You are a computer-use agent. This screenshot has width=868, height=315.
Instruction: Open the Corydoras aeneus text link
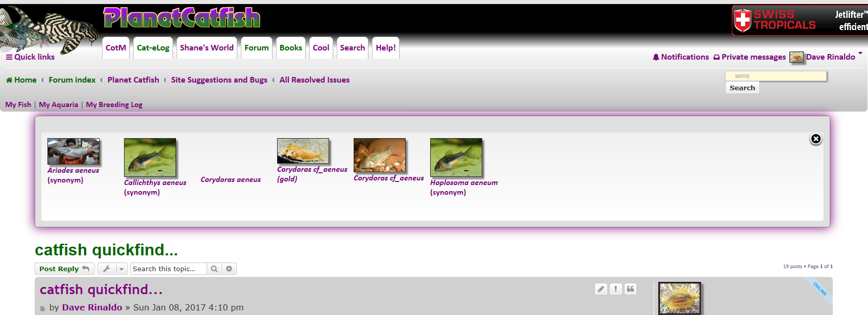pyautogui.click(x=231, y=179)
